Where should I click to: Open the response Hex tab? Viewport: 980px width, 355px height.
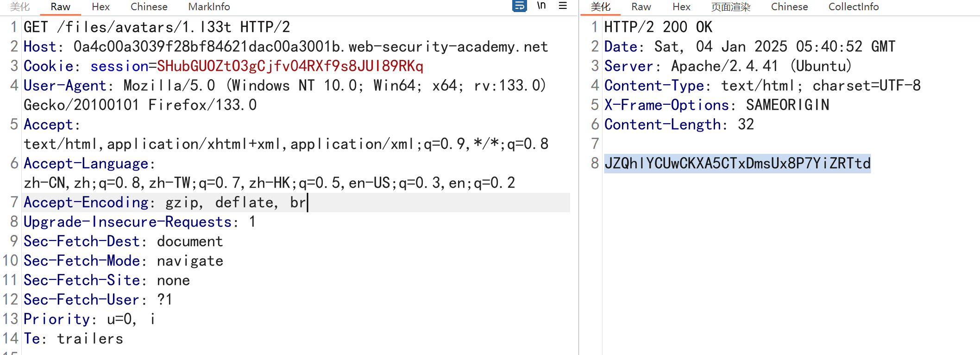(x=681, y=7)
